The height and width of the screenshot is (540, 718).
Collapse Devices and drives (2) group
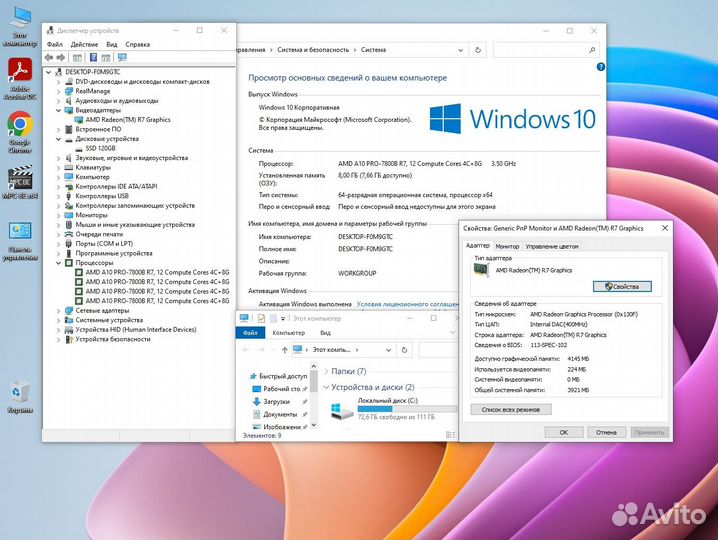(x=326, y=387)
